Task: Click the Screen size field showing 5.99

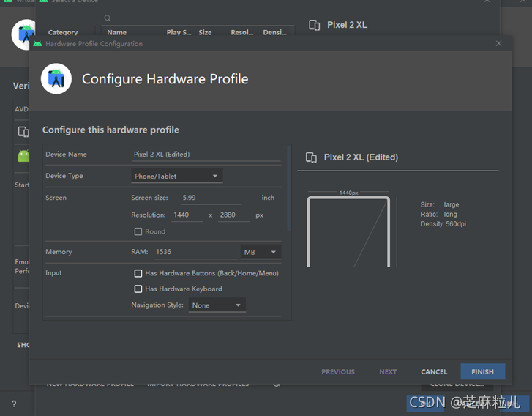Action: [x=211, y=198]
